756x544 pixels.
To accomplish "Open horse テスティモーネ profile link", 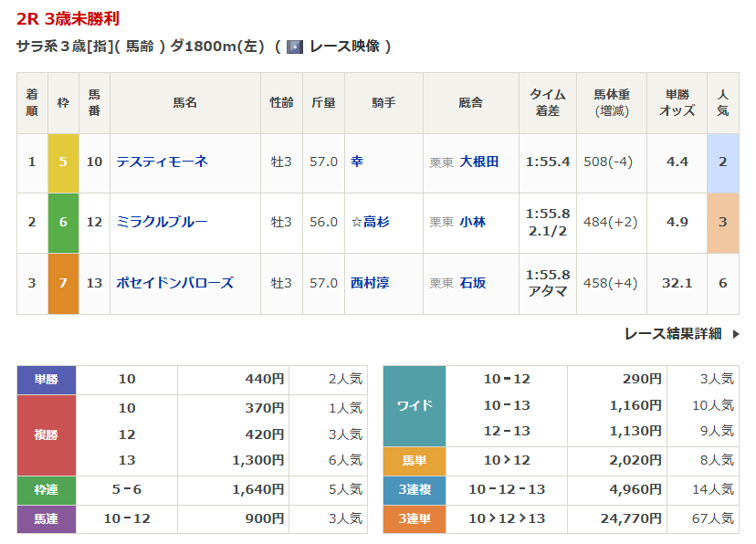I will click(x=162, y=162).
